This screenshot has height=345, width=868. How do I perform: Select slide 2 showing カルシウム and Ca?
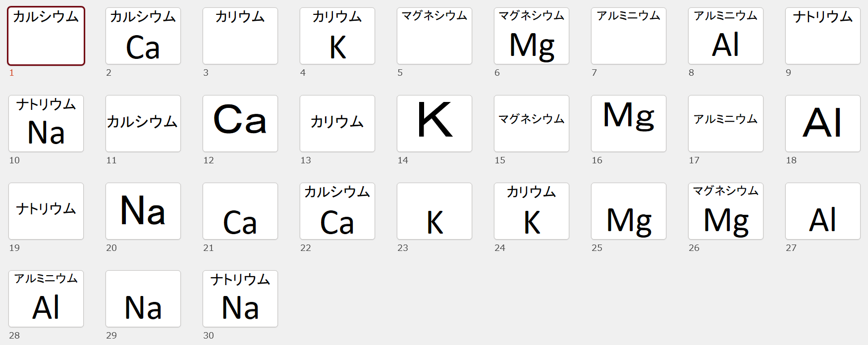point(143,36)
